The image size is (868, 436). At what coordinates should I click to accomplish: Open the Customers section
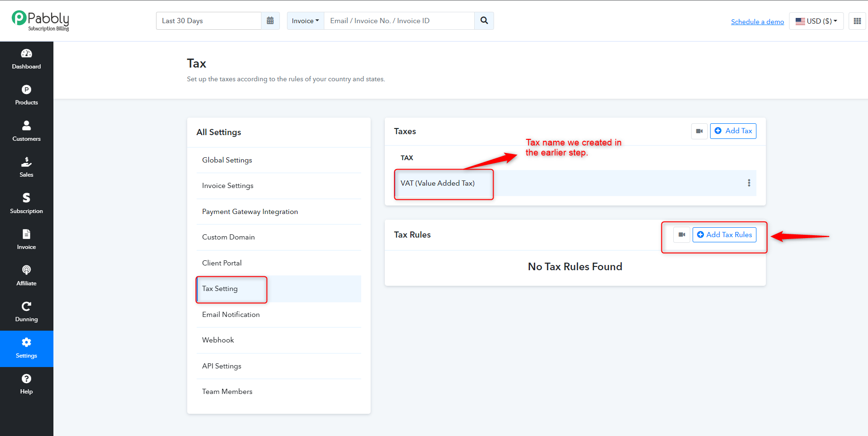coord(26,132)
